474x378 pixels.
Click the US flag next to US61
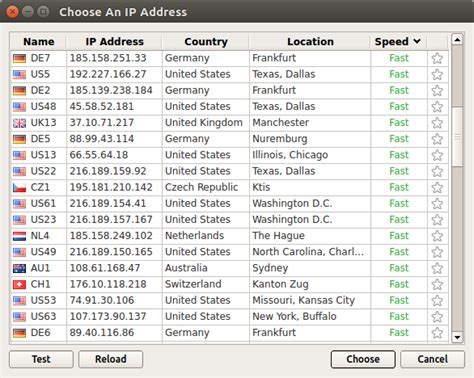point(19,204)
